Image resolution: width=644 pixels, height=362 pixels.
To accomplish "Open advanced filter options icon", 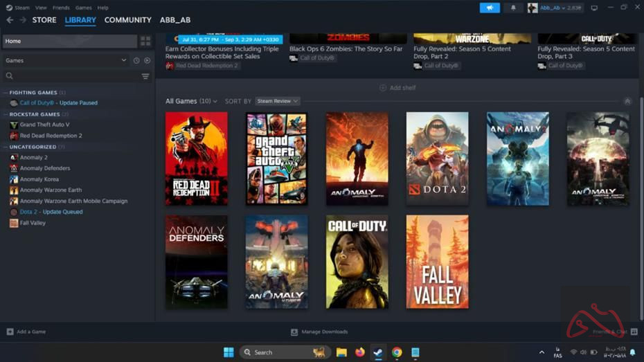I will (145, 76).
